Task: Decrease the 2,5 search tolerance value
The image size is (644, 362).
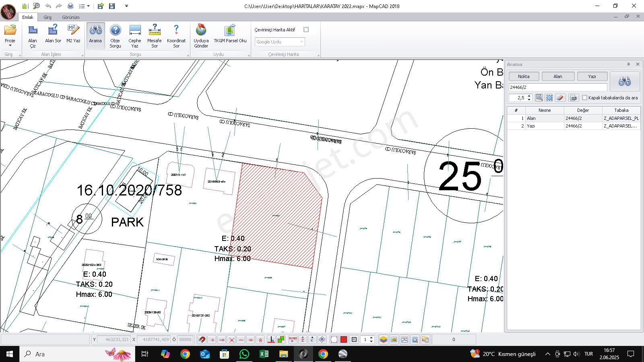Action: point(529,99)
